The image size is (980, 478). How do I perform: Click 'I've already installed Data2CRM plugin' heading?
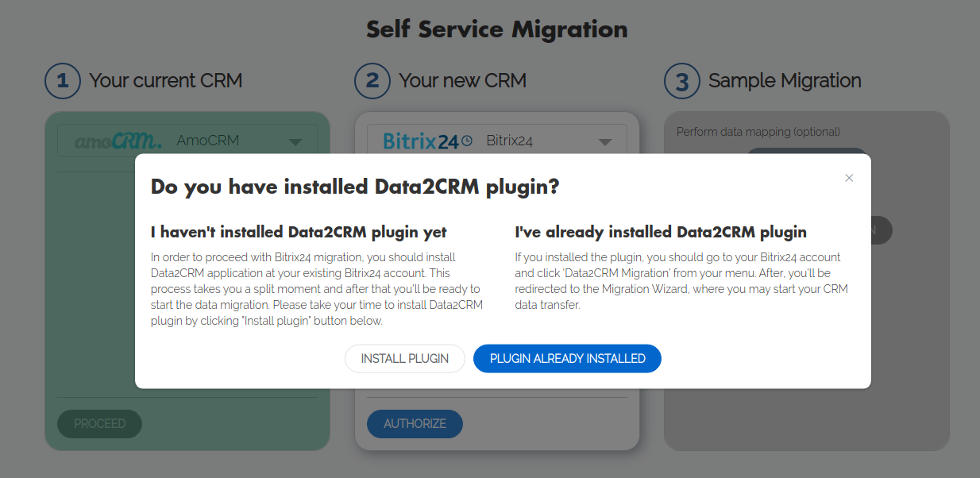point(661,233)
